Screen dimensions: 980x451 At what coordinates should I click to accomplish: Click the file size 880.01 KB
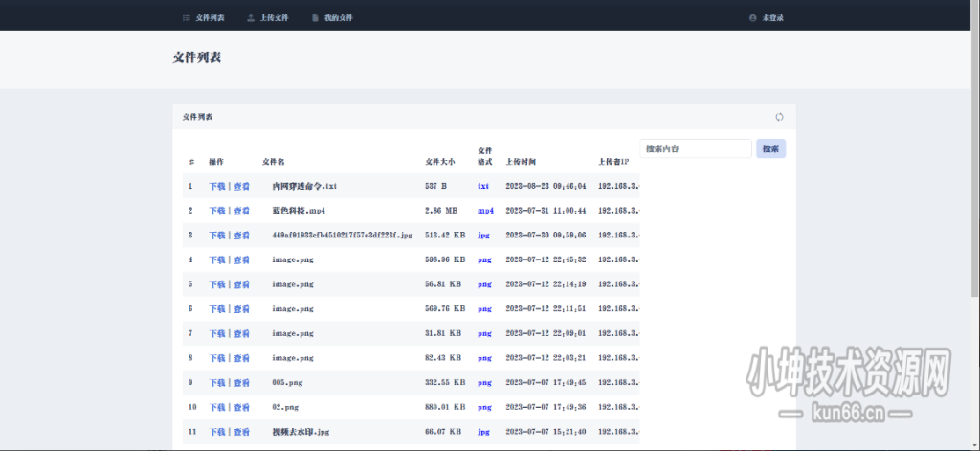click(445, 407)
